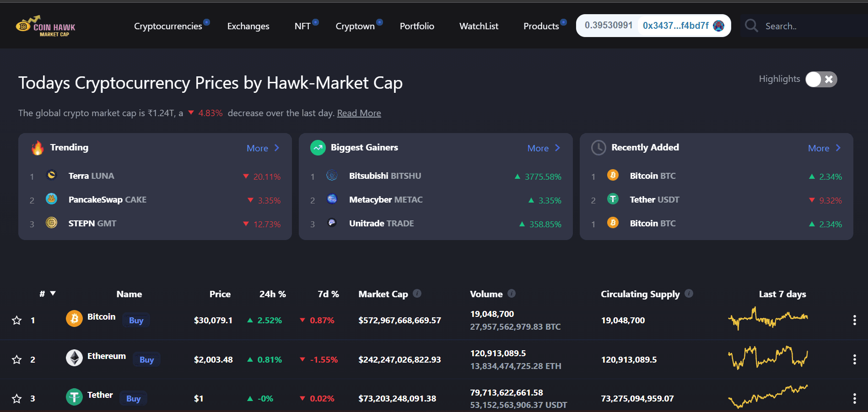868x412 pixels.
Task: Click the Metacyber METAC coin icon
Action: [332, 199]
